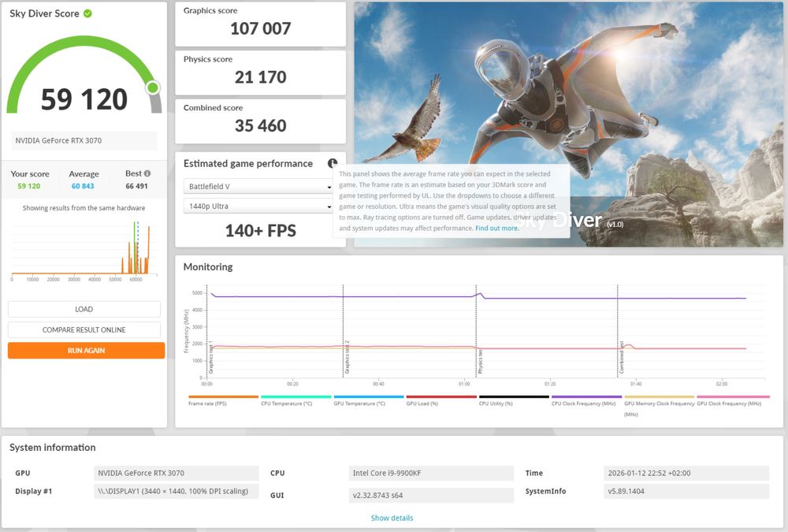Click the Monitoring section heading
Image resolution: width=788 pixels, height=532 pixels.
click(207, 267)
